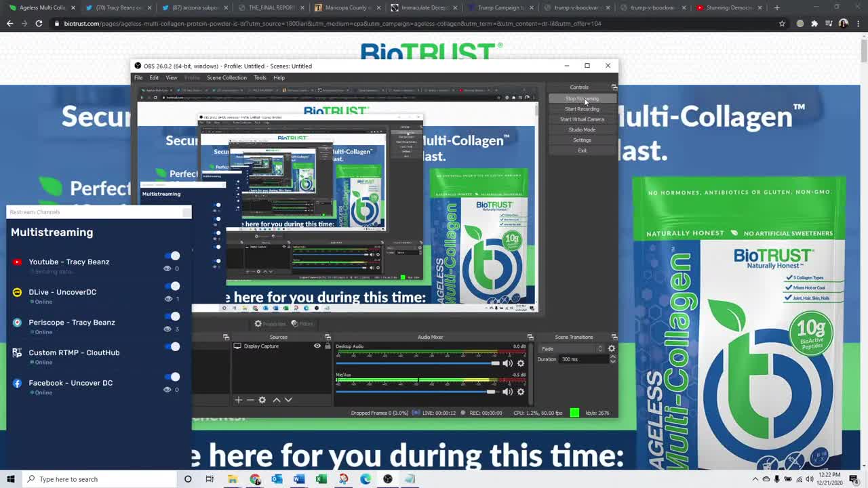Viewport: 868px width, 488px height.
Task: Open OBS Studio icon on taskbar
Action: (x=388, y=479)
